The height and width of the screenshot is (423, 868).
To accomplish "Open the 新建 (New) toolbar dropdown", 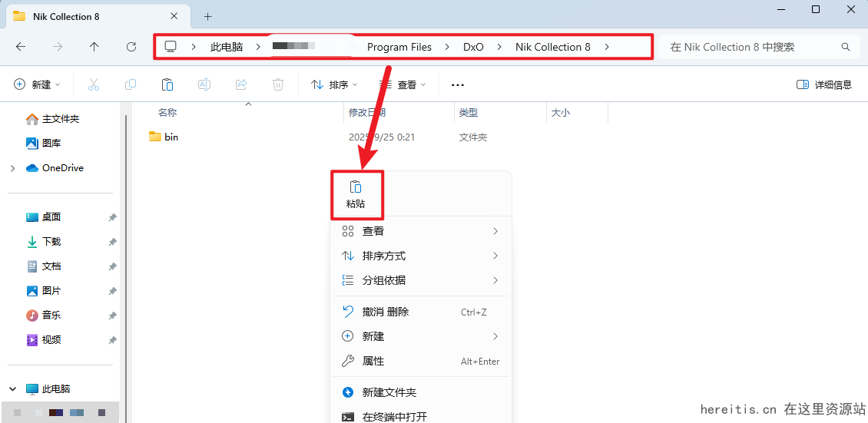I will click(x=37, y=84).
